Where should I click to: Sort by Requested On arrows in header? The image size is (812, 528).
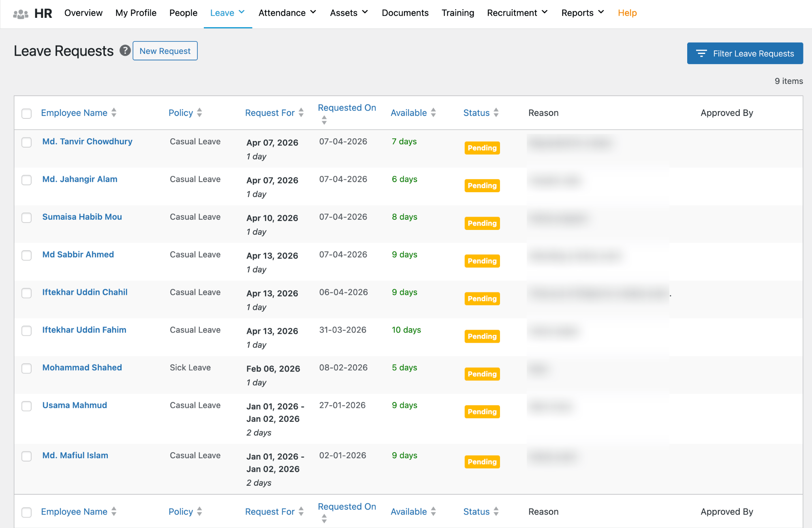pyautogui.click(x=324, y=120)
